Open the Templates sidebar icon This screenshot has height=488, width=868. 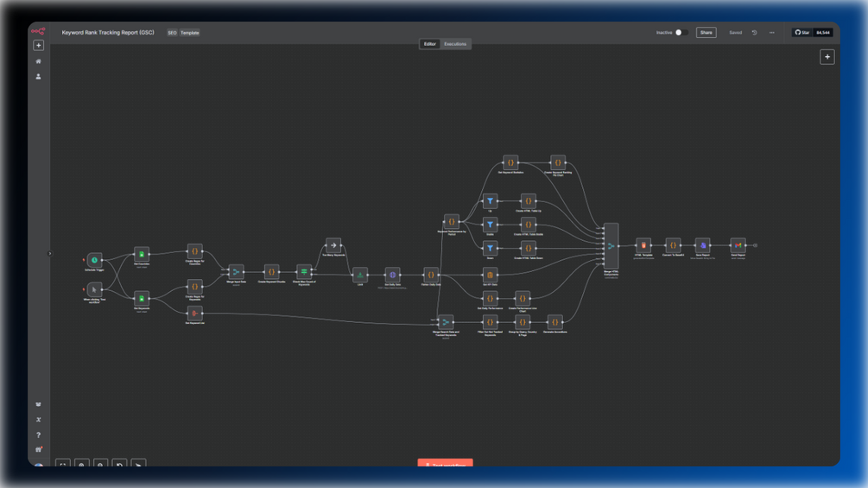tap(38, 404)
